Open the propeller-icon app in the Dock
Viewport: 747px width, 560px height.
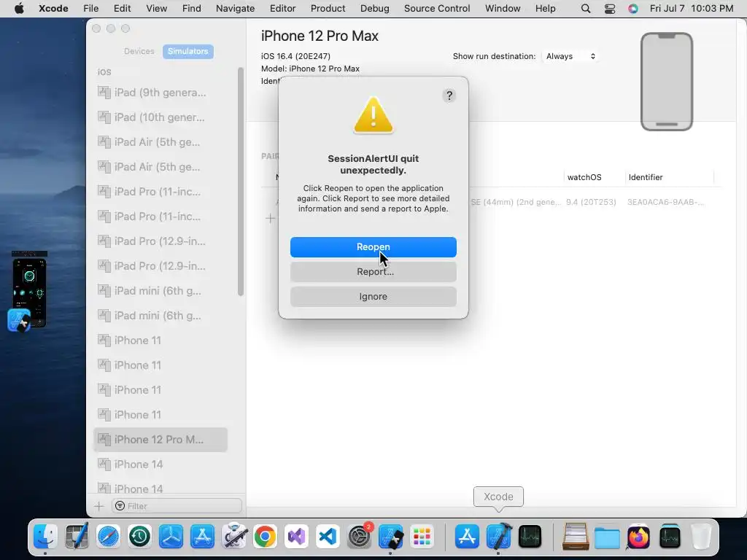171,537
